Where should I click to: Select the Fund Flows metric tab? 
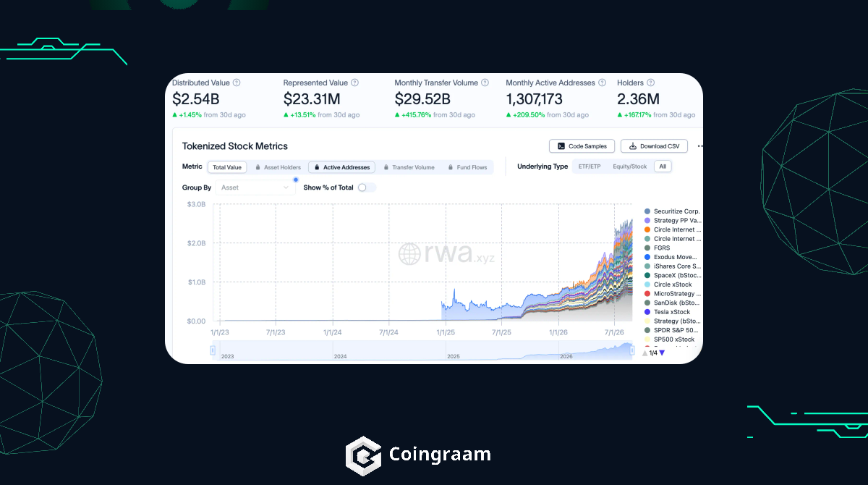click(467, 167)
